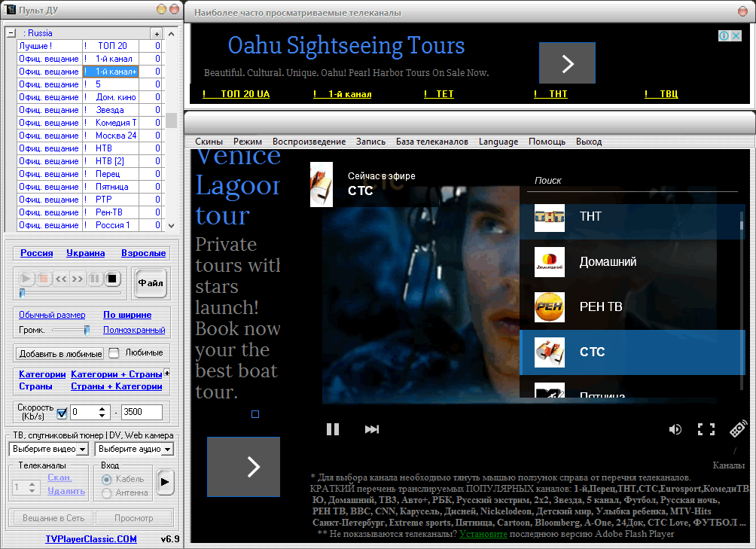Click the fast-forward >> button
This screenshot has height=549, width=756.
click(78, 279)
